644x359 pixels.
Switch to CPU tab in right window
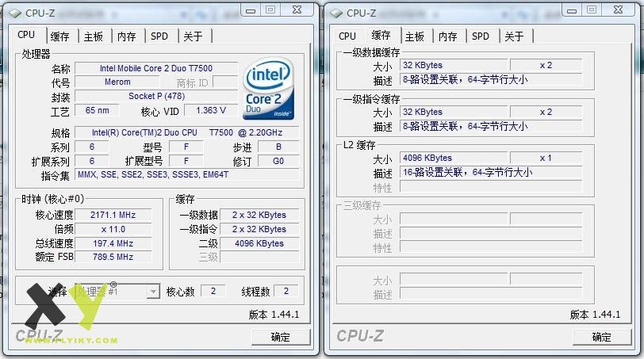pos(347,36)
